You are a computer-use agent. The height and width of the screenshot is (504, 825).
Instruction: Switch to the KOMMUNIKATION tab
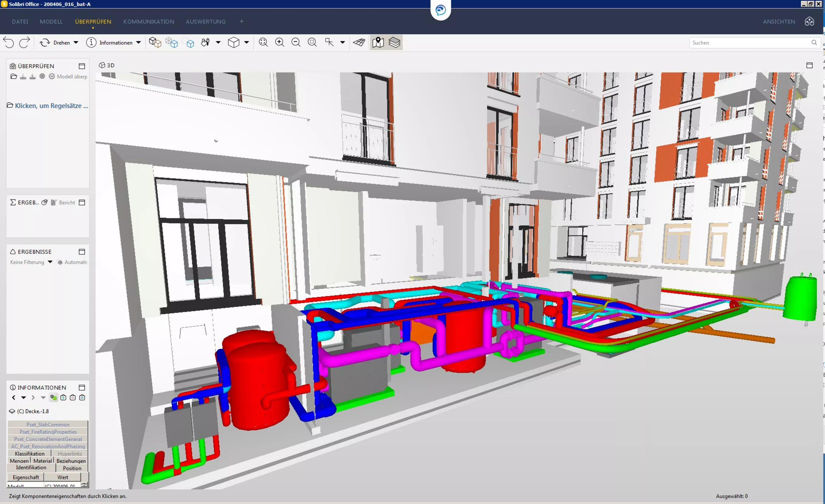pos(149,22)
